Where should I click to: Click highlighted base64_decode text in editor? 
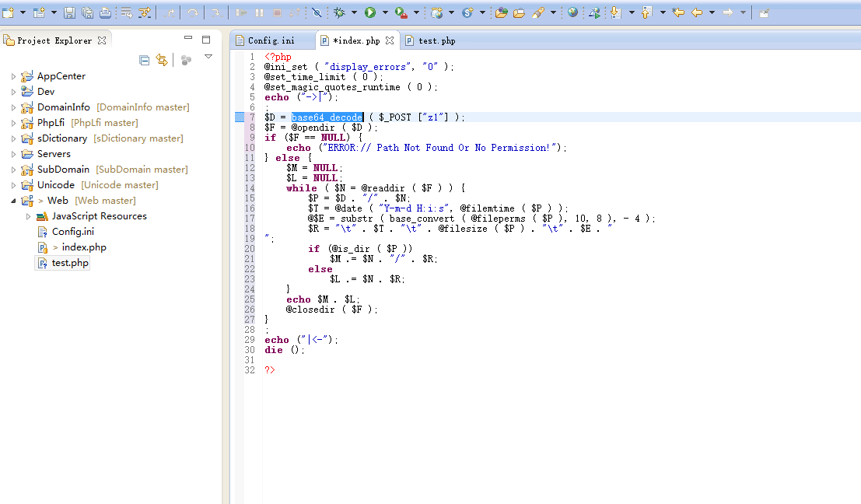327,117
